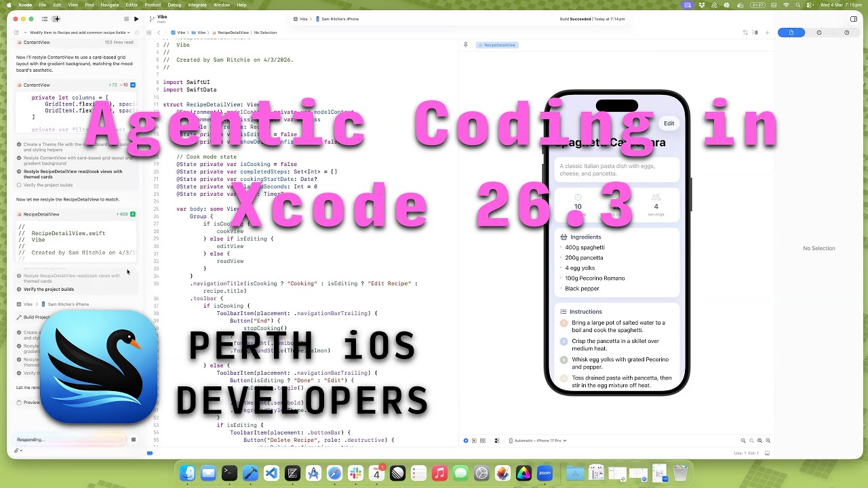Open the File menu
The width and height of the screenshot is (868, 488).
point(43,5)
